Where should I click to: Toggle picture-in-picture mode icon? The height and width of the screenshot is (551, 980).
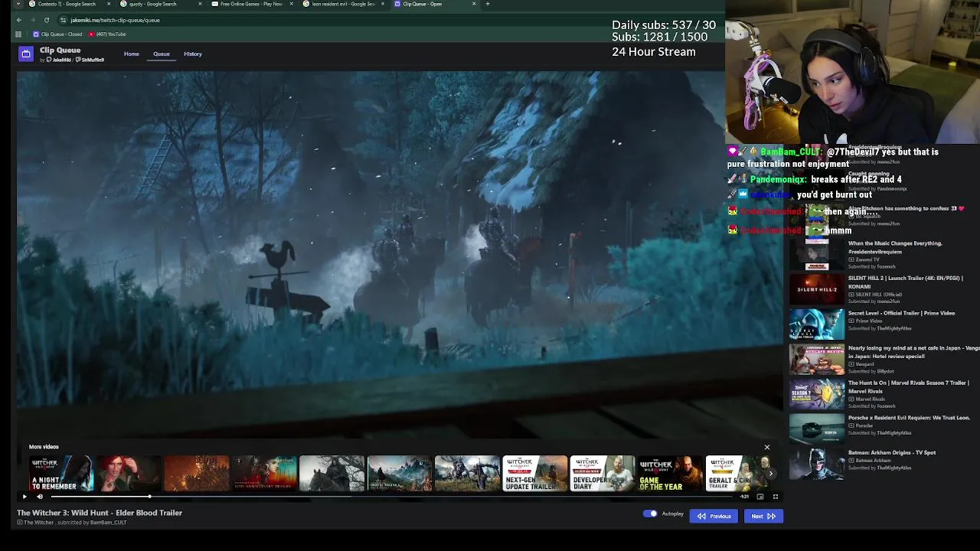759,497
